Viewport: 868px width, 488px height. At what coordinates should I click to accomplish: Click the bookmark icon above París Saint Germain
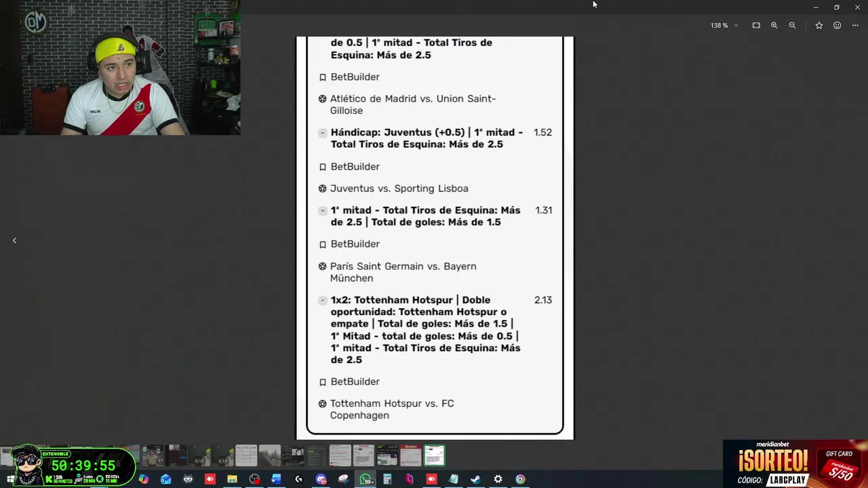323,244
